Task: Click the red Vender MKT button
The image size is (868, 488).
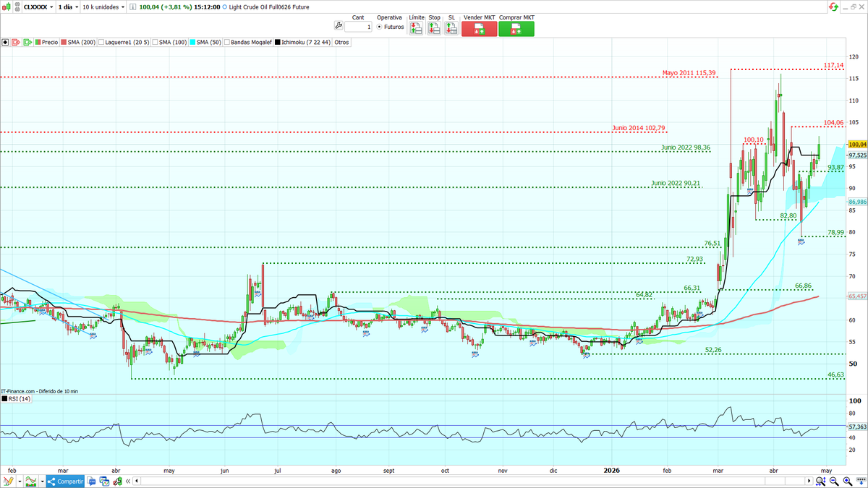Action: click(x=479, y=29)
